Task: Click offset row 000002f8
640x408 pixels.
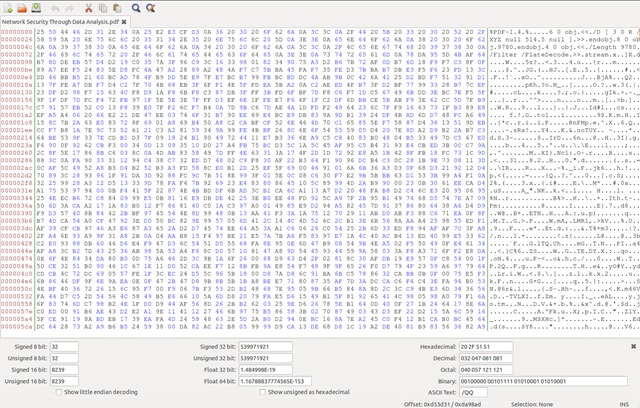Action: click(x=17, y=183)
